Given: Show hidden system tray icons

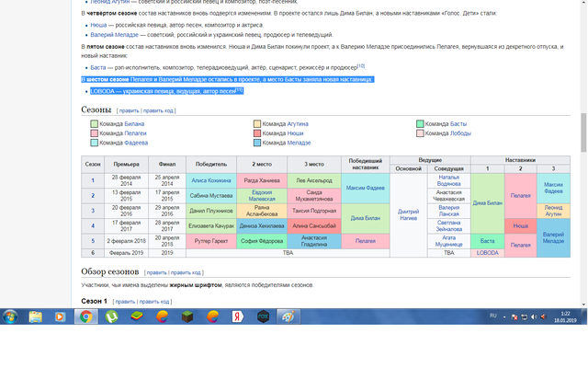Looking at the screenshot, I should click(504, 317).
